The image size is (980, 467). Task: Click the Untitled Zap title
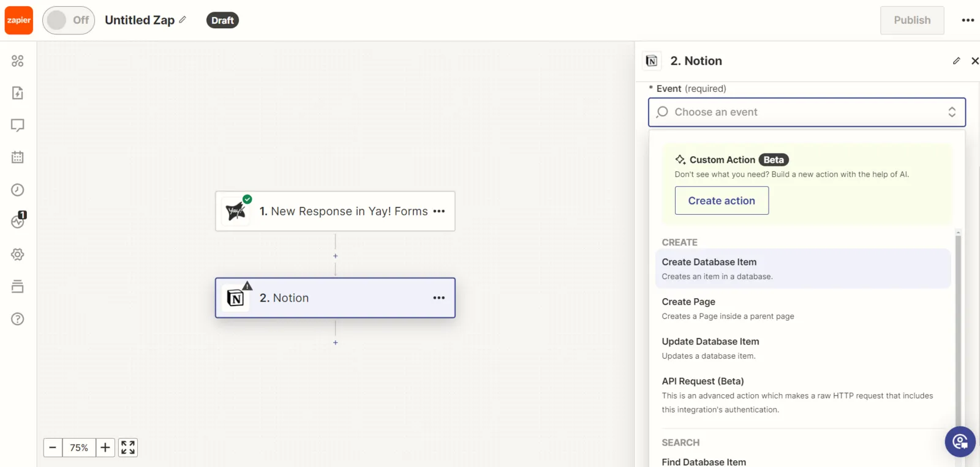140,20
